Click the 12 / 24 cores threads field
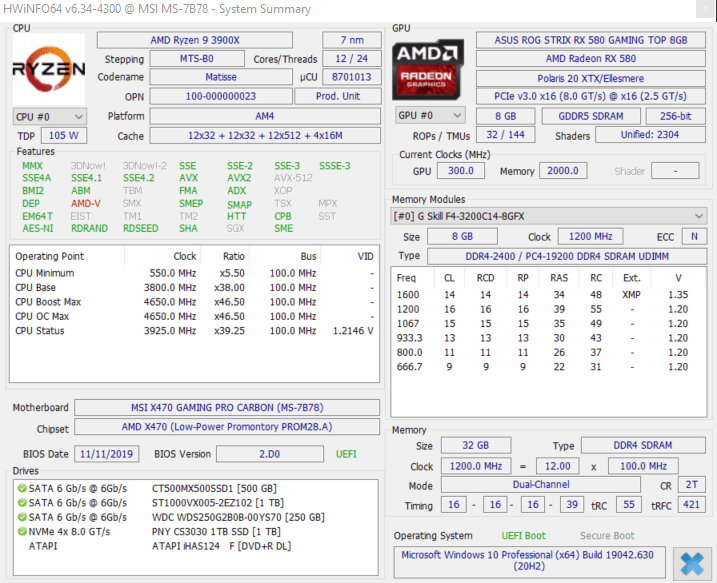Screen dimensions: 717x583 (352, 59)
